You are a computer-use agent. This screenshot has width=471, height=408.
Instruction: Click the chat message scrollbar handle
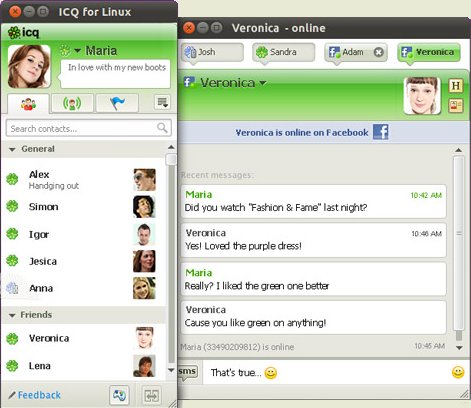point(459,243)
